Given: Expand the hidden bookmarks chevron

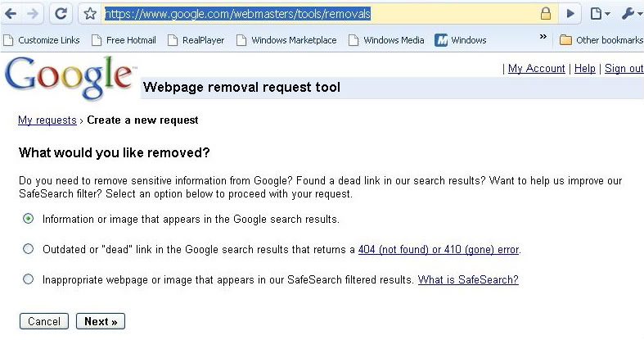Looking at the screenshot, I should (x=543, y=37).
